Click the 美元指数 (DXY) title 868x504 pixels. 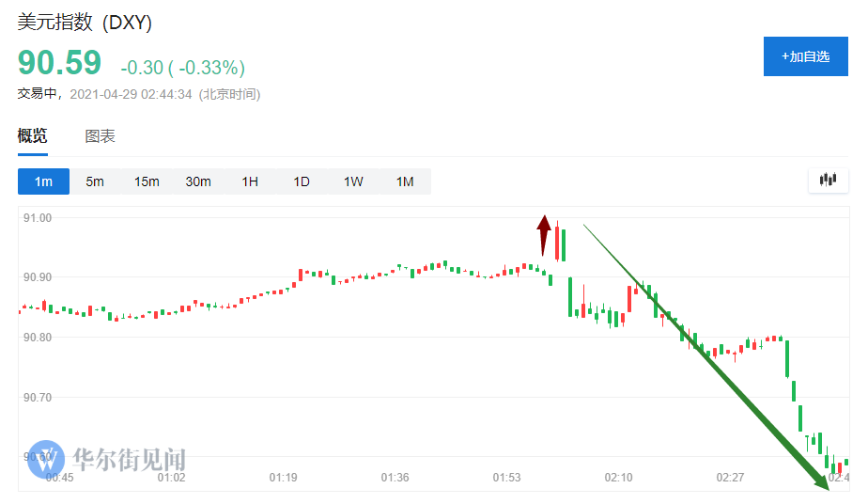85,22
